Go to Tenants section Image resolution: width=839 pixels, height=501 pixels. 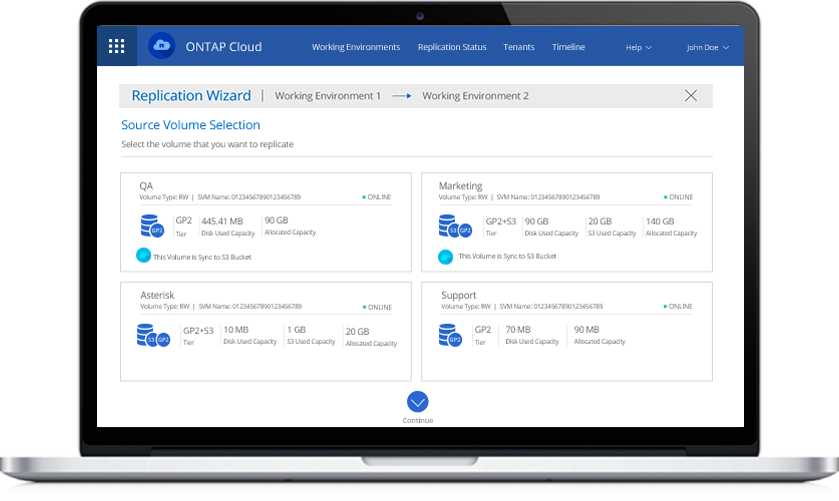[518, 47]
